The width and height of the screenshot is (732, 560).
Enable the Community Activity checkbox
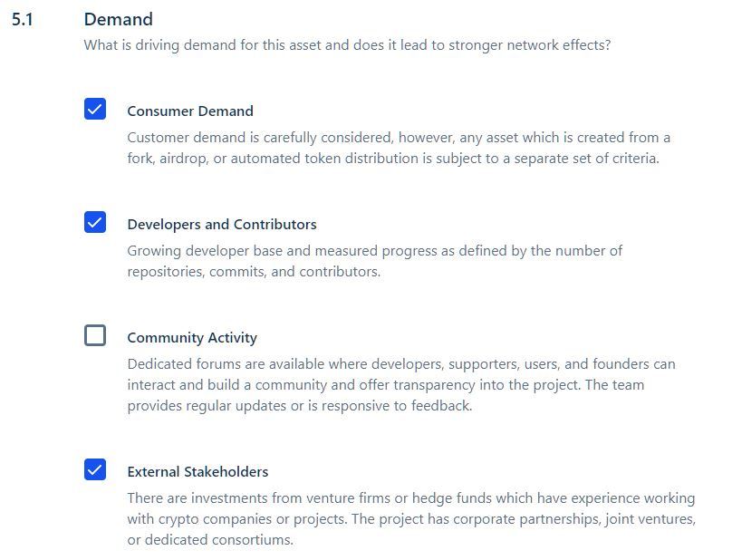[x=95, y=335]
